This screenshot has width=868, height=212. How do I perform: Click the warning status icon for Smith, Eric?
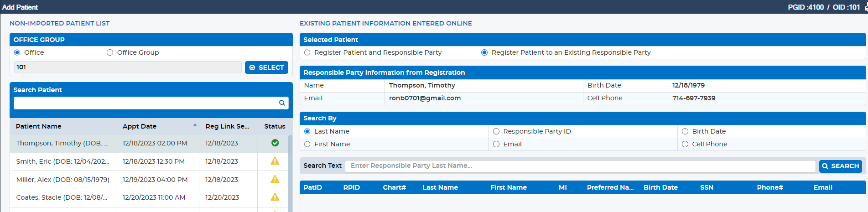[275, 161]
